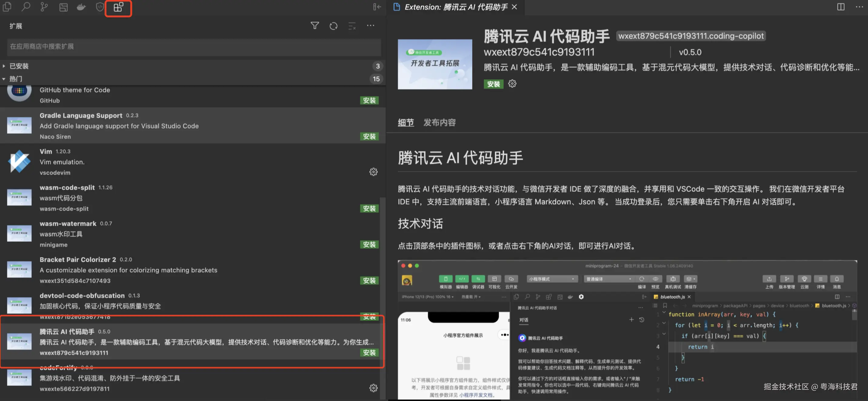
Task: Click the extension marketplace search field
Action: [194, 46]
